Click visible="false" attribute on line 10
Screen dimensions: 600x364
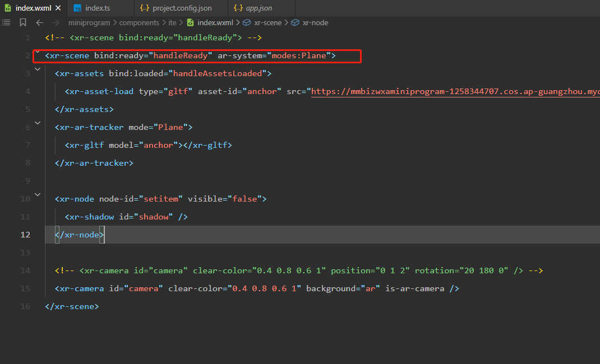click(225, 199)
